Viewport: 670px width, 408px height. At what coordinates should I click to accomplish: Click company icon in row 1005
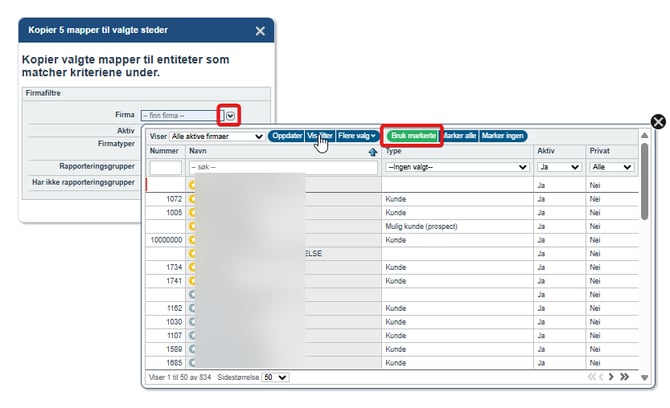193,213
